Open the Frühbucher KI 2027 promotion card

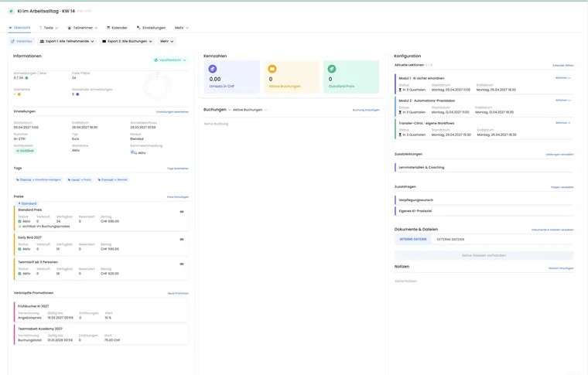click(x=101, y=312)
